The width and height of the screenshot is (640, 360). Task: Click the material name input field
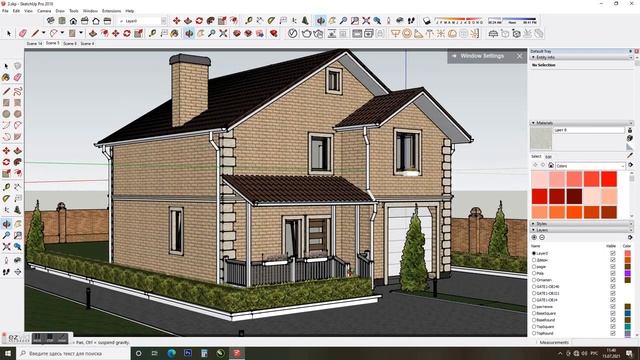tap(589, 130)
